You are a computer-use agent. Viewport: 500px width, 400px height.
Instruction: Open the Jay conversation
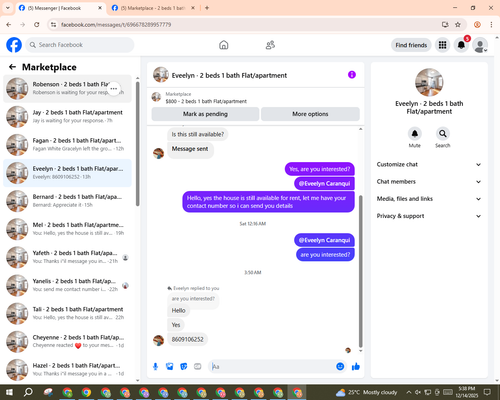click(x=67, y=117)
